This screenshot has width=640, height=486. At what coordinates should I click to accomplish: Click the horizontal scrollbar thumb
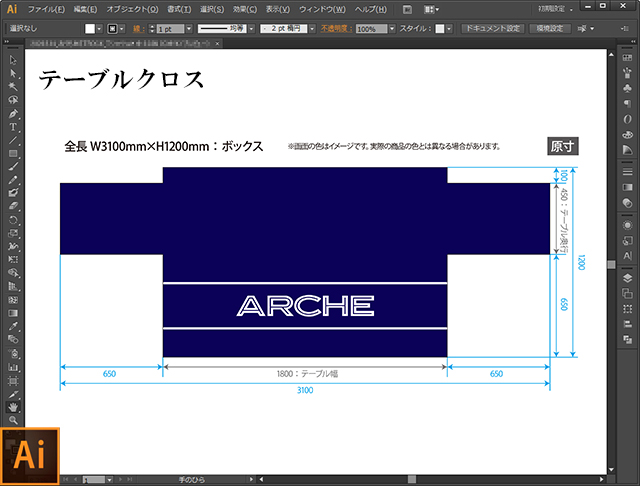click(x=412, y=479)
